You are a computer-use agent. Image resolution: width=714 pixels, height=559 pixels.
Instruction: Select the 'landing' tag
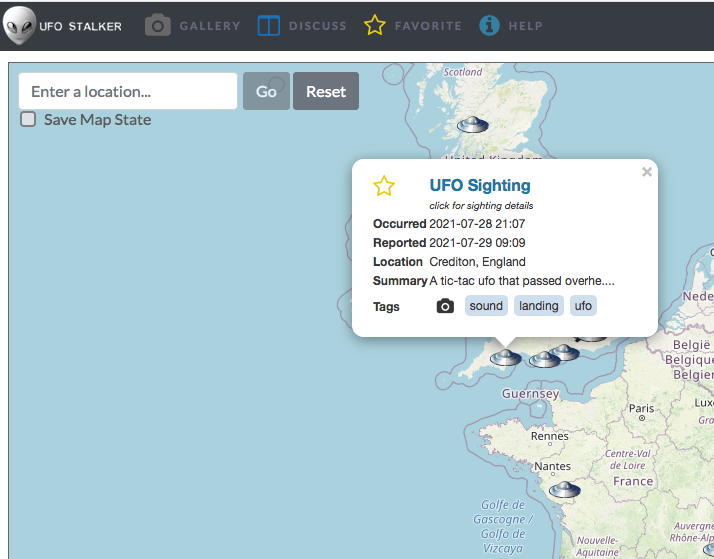(x=538, y=306)
